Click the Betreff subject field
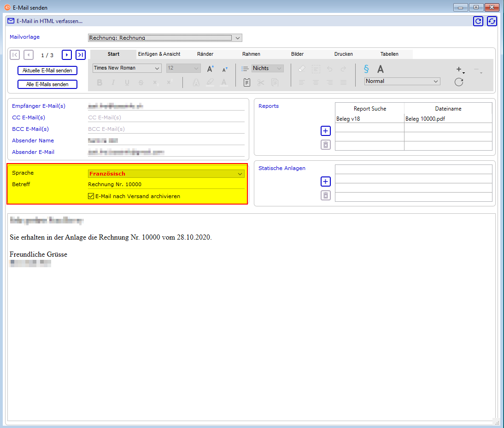 click(x=166, y=184)
